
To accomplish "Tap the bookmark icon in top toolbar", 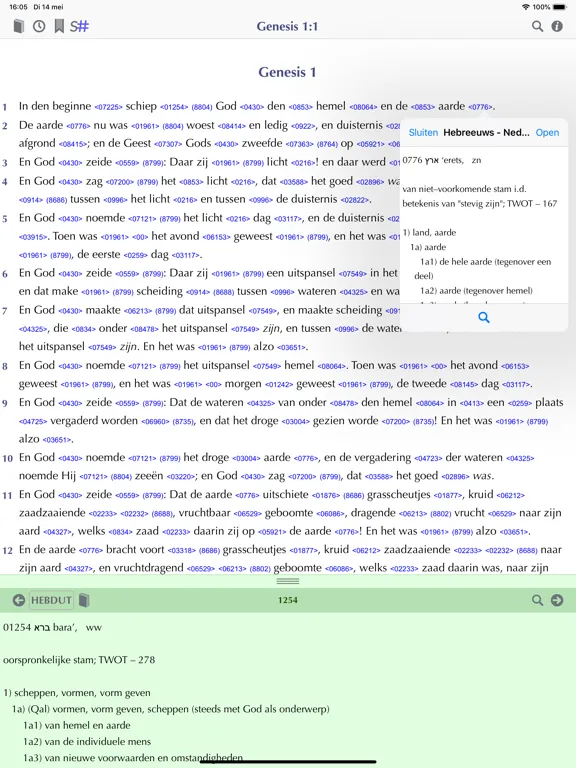I will click(x=59, y=26).
